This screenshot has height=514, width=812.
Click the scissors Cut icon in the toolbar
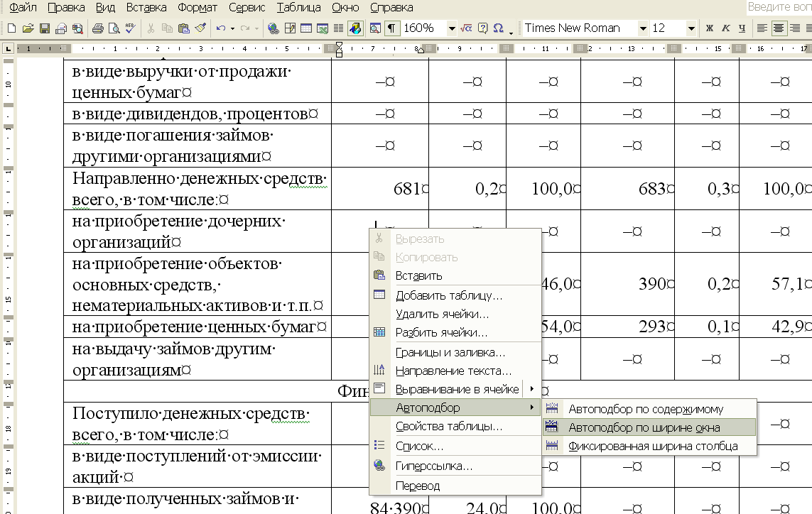151,28
